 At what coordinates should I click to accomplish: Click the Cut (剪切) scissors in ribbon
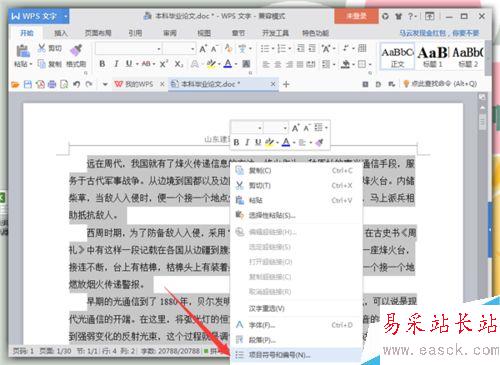(x=41, y=48)
